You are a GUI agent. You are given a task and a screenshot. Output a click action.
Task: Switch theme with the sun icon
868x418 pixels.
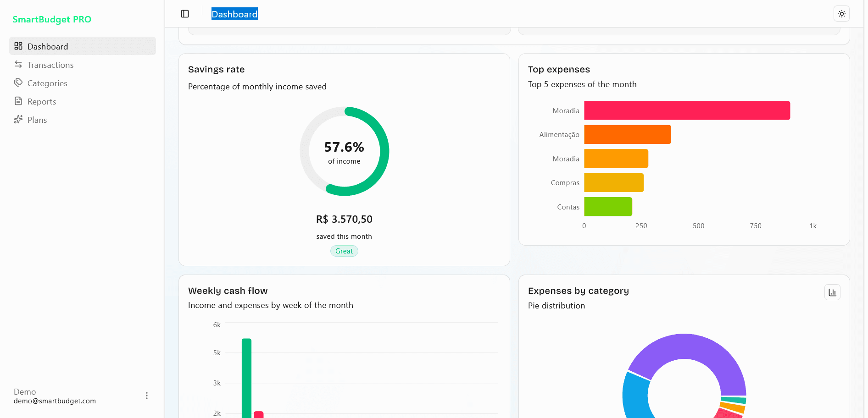[841, 14]
